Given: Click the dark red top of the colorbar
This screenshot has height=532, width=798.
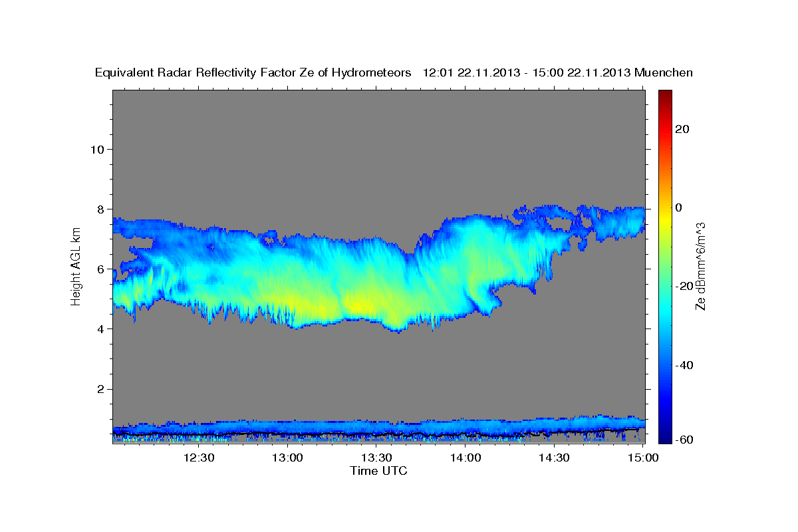Looking at the screenshot, I should click(x=666, y=95).
